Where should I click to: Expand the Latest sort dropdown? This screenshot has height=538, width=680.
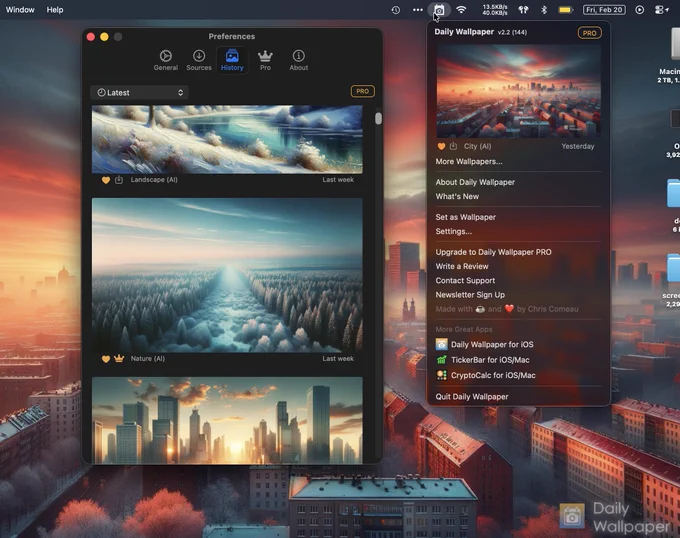[x=140, y=92]
